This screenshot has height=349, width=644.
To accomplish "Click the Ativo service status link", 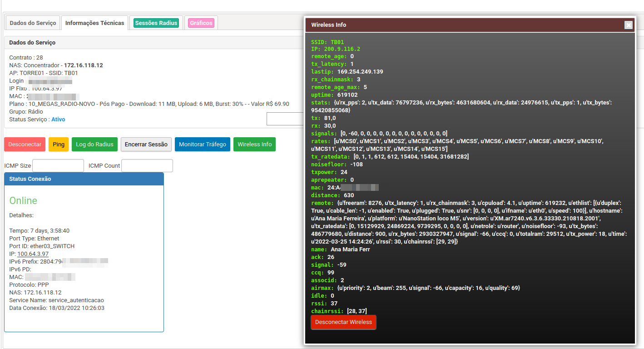I will pos(58,120).
